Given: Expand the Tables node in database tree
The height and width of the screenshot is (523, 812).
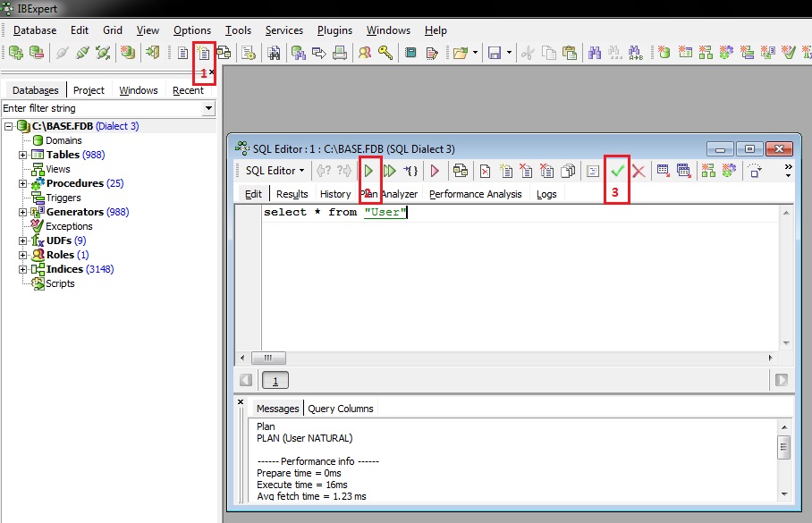Looking at the screenshot, I should click(x=23, y=155).
